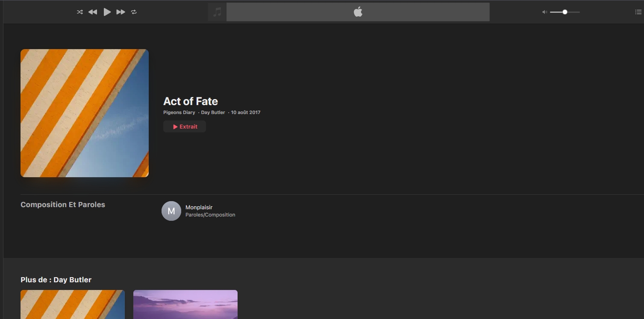This screenshot has width=644, height=319.
Task: Open the Pigeons Diary artist link
Action: [x=179, y=112]
